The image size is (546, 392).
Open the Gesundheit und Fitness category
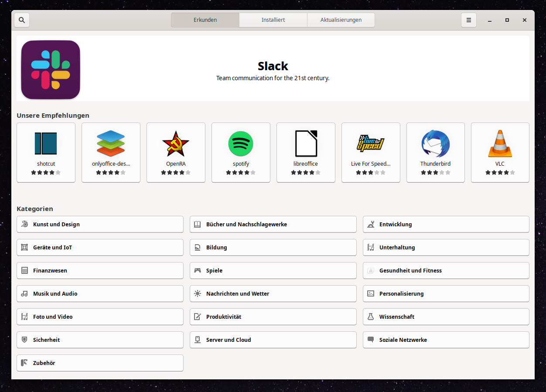click(x=446, y=270)
